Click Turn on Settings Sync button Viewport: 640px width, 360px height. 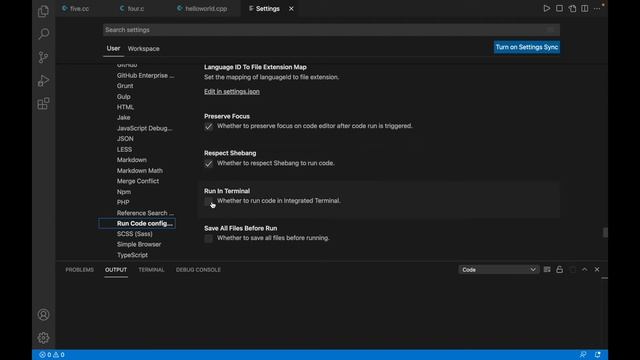pos(527,47)
